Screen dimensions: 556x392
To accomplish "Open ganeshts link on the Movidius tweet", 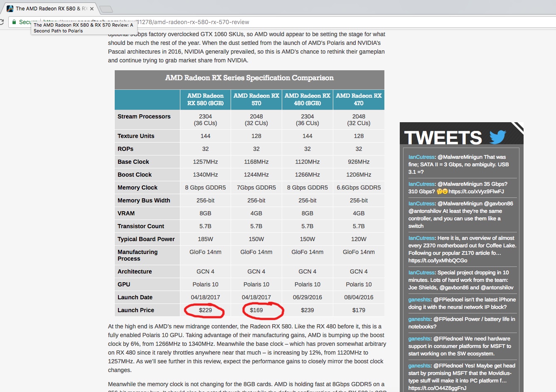I will (x=419, y=366).
